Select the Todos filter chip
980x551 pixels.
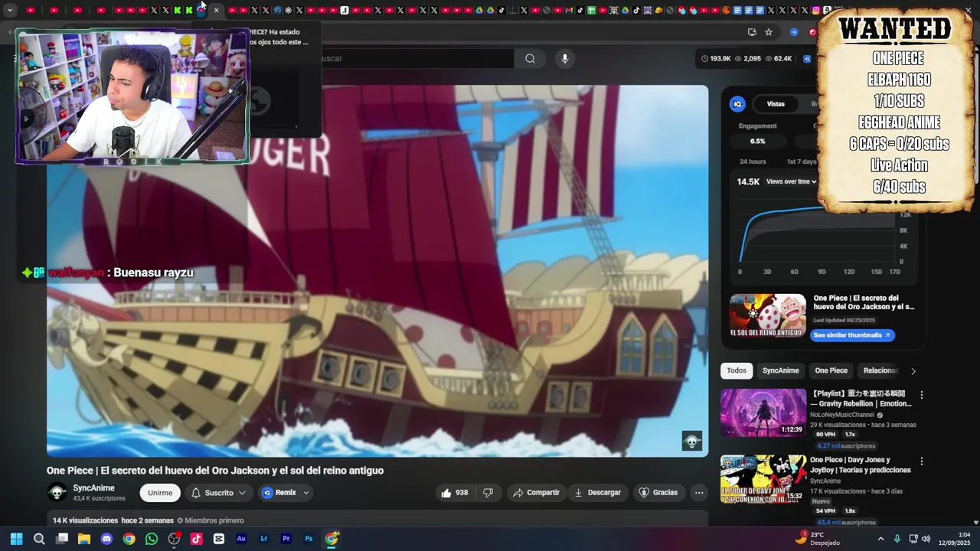(x=737, y=370)
